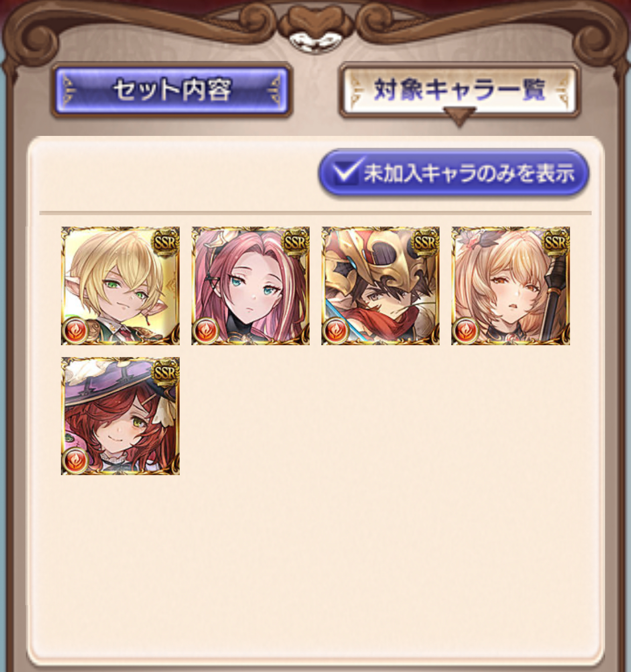Switch to the セット内容 tab

click(x=172, y=90)
